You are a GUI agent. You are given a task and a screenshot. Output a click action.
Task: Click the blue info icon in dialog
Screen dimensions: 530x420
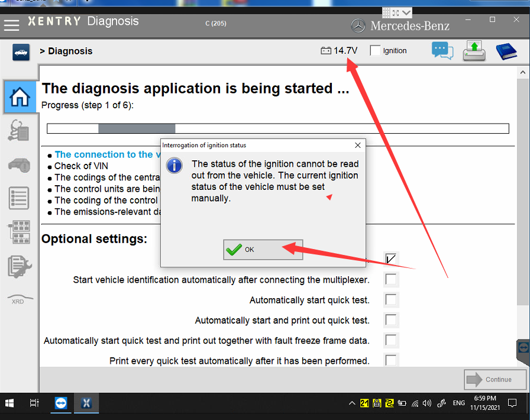(174, 166)
